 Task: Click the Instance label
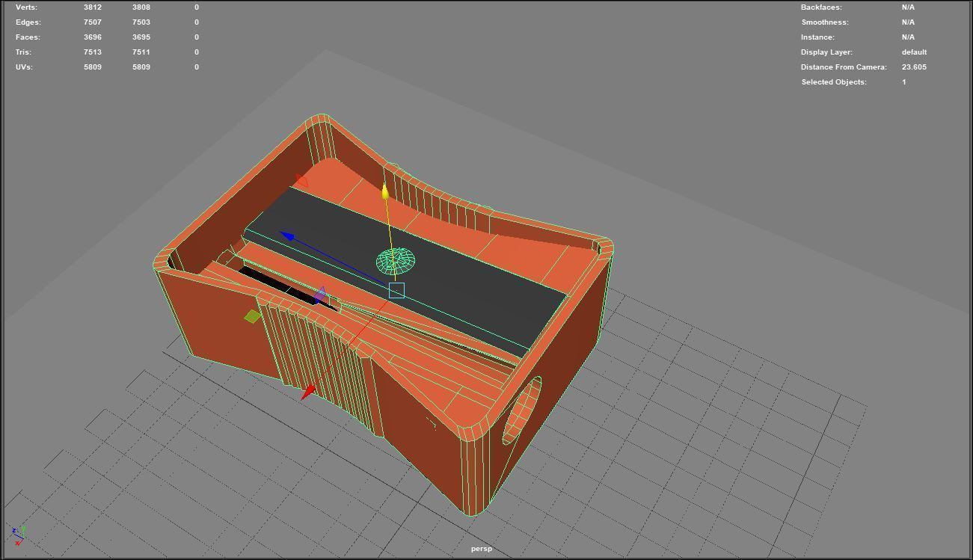(817, 37)
